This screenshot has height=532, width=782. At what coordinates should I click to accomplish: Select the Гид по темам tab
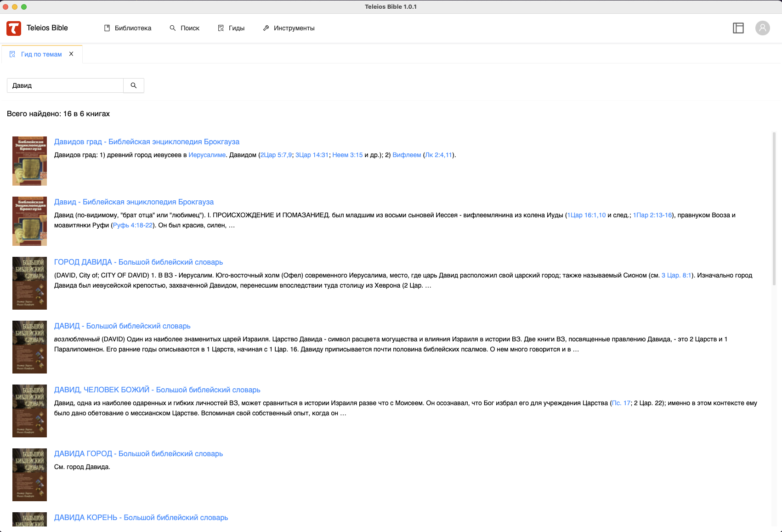coord(41,54)
